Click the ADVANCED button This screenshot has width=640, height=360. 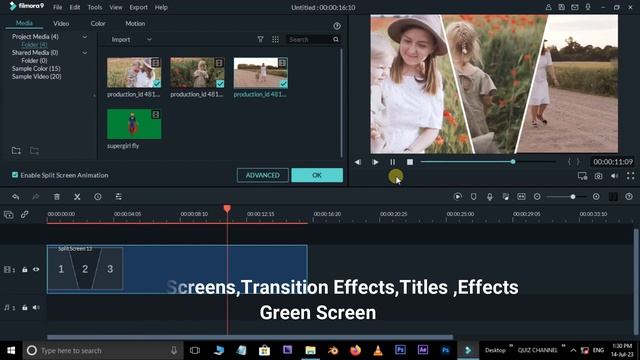pyautogui.click(x=262, y=175)
